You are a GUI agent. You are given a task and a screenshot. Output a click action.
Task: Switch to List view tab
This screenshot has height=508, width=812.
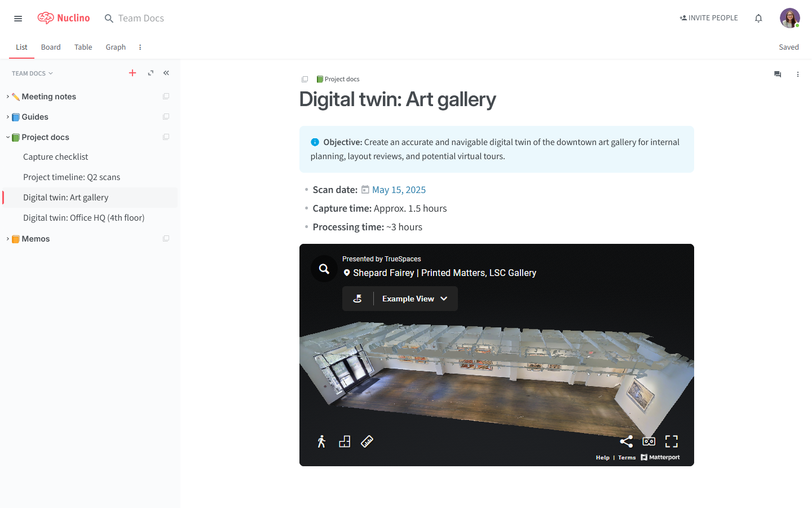[21, 47]
